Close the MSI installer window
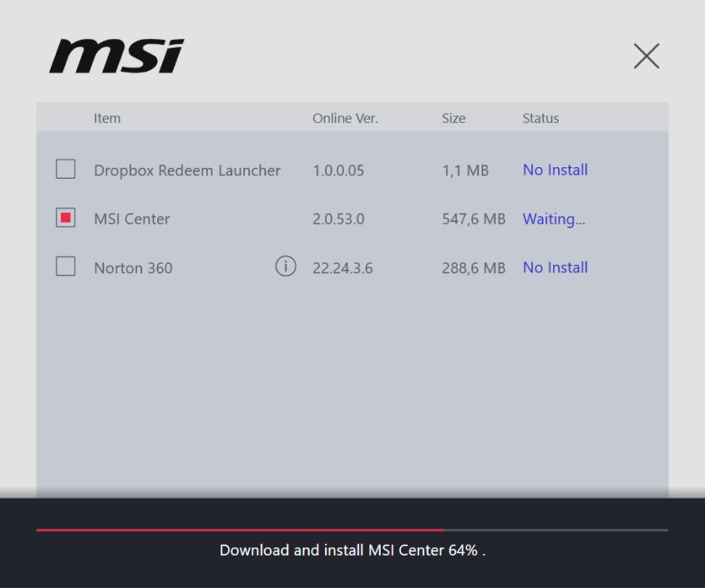The image size is (705, 588). point(647,57)
